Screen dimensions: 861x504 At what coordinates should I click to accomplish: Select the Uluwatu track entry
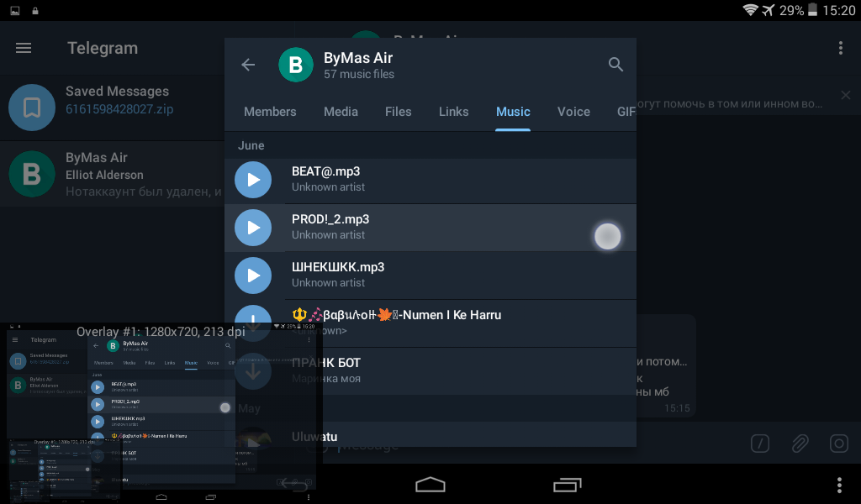point(430,434)
